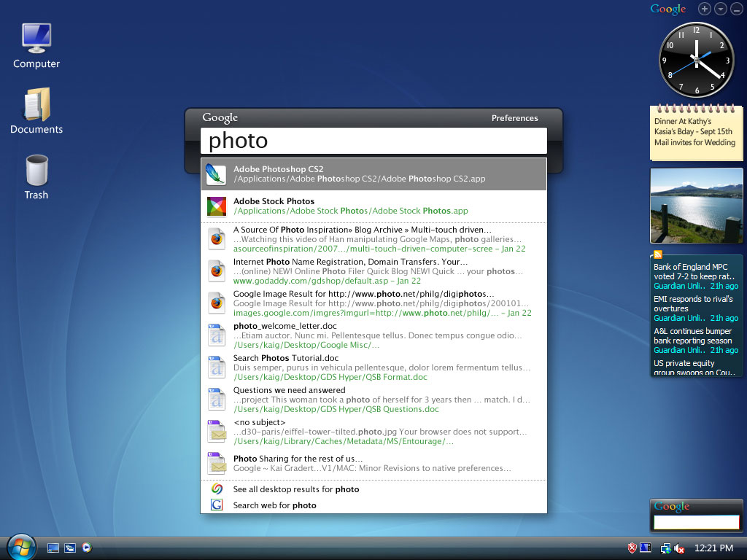Screen dimensions: 747x560
Task: Open the <no subject> email result
Action: click(x=373, y=432)
